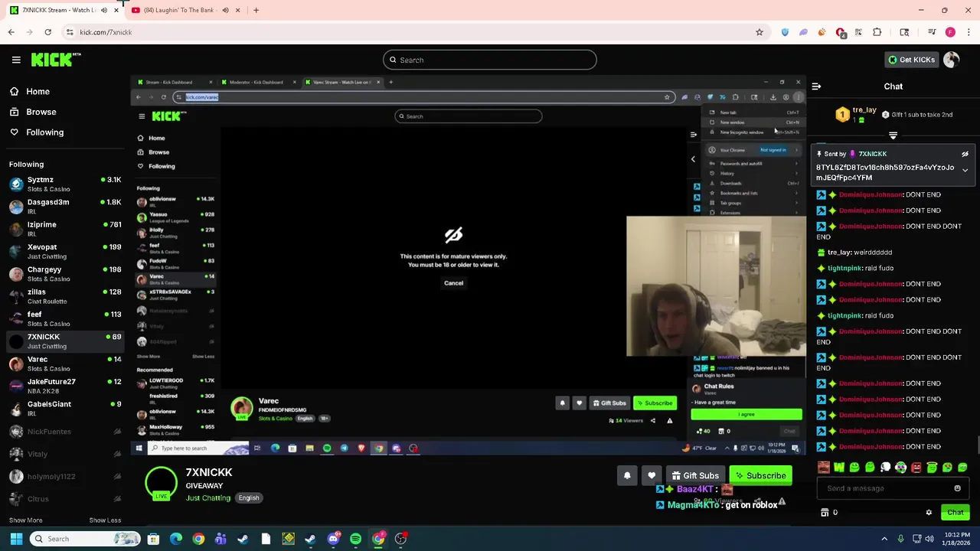Subscribe to 7XNICKK channel
The width and height of the screenshot is (980, 551).
point(760,475)
